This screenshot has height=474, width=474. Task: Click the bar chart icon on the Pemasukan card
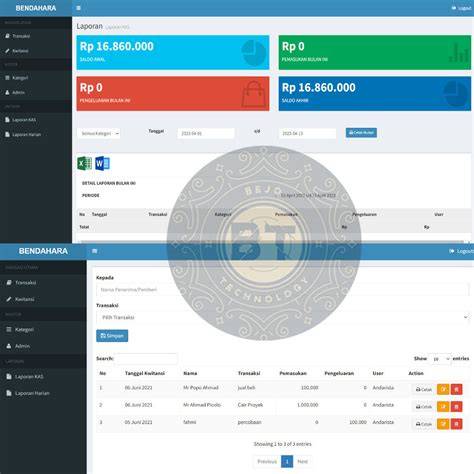[458, 54]
